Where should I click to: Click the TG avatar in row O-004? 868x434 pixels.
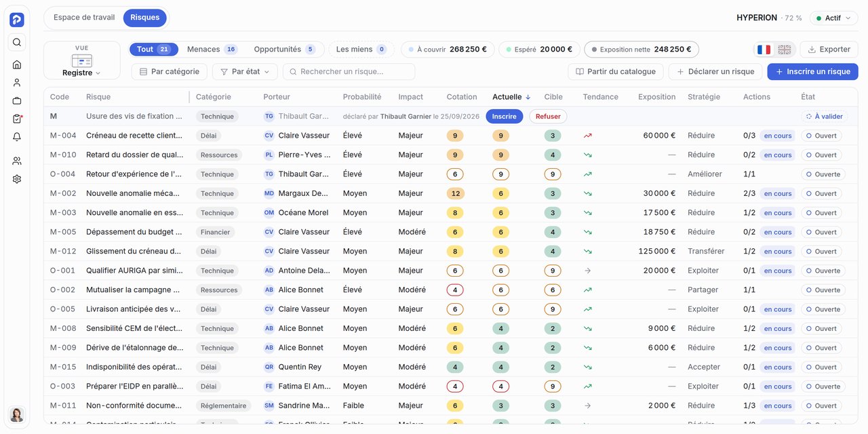click(x=269, y=174)
